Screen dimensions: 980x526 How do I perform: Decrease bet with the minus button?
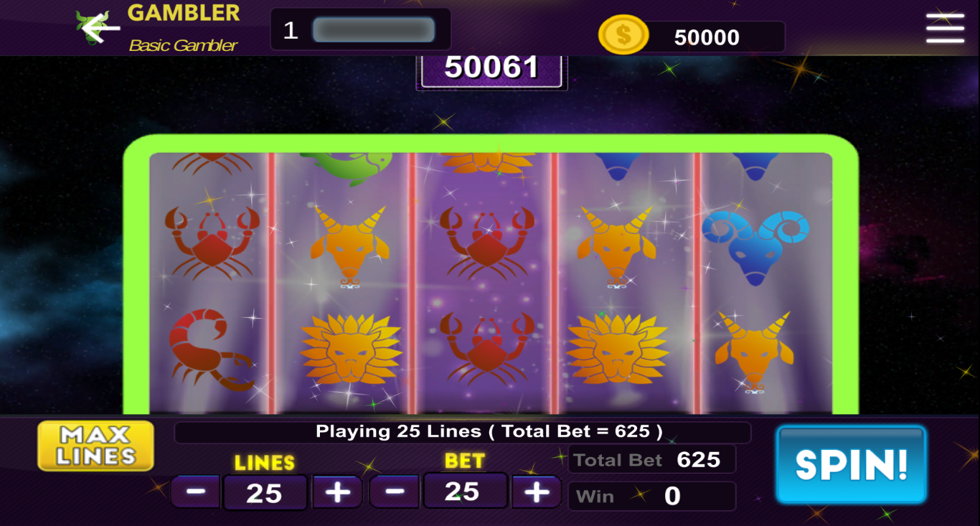pyautogui.click(x=394, y=492)
